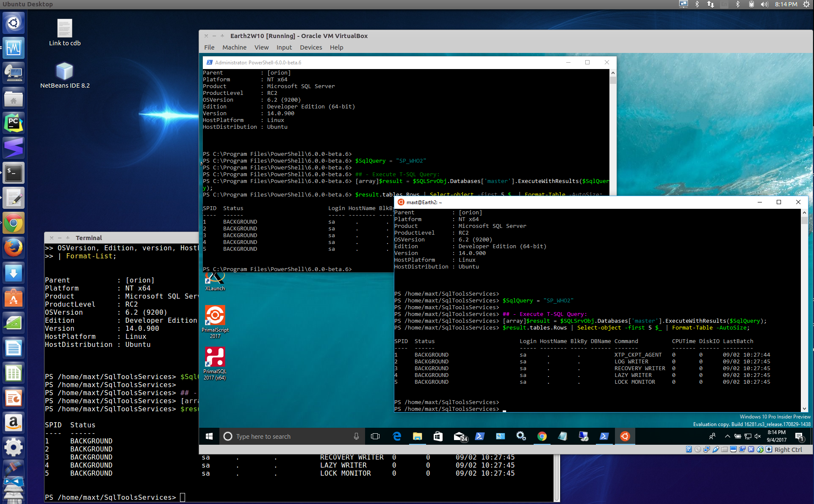Switch to Chrome on Windows taskbar
The height and width of the screenshot is (504, 814).
(542, 436)
